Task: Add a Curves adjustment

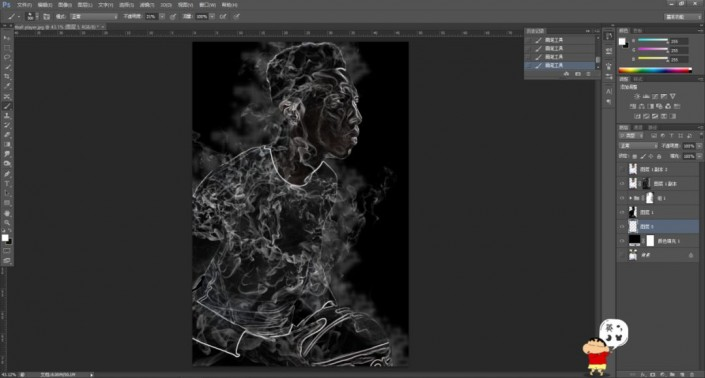Action: 655,96
